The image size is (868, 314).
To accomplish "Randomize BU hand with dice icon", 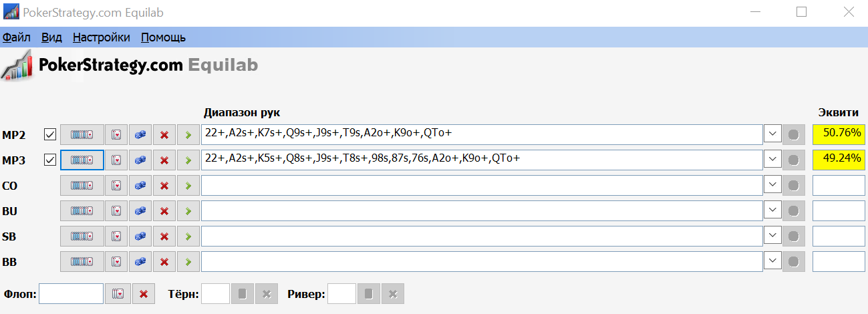I will 140,211.
